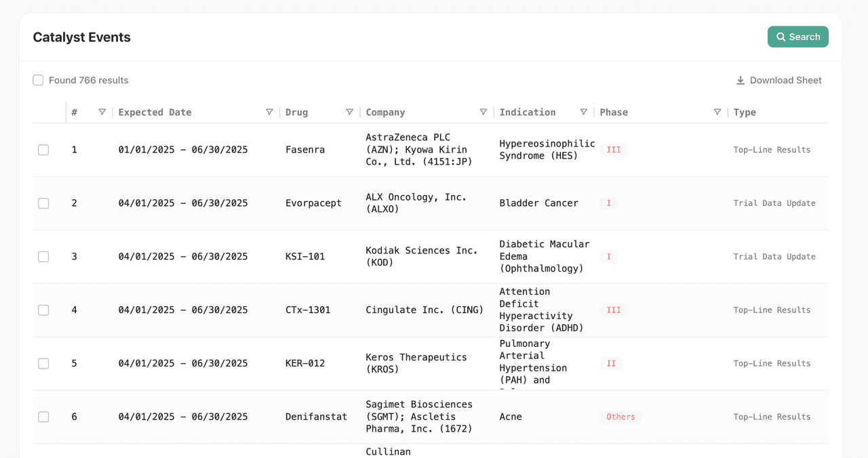Click the Kodiak Sciences Inc. company cell
Image resolution: width=868 pixels, height=458 pixels.
(x=421, y=257)
